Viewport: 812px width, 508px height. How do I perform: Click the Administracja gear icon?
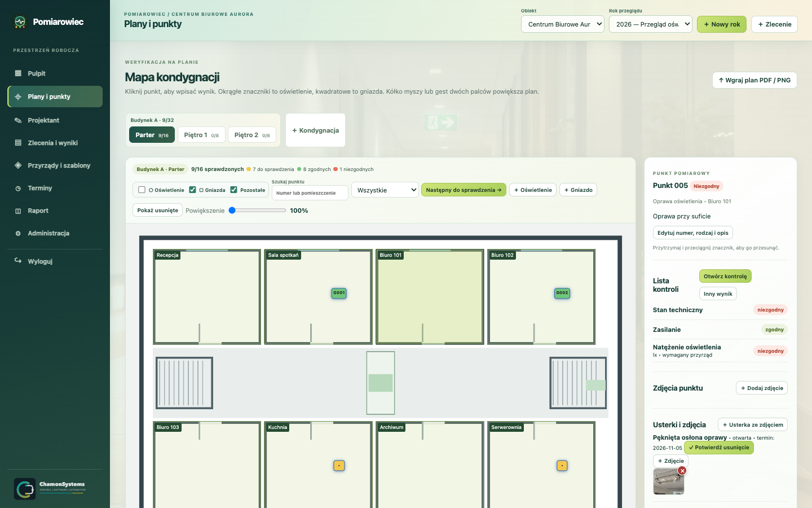(x=18, y=233)
